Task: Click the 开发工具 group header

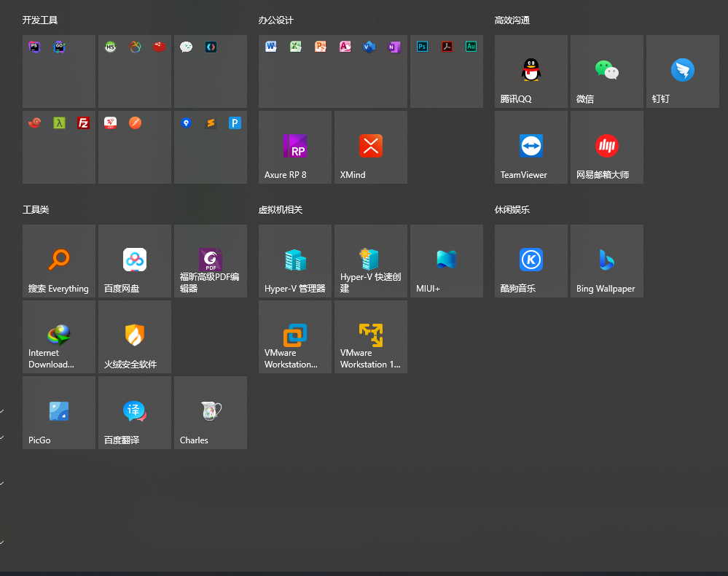Action: [40, 20]
